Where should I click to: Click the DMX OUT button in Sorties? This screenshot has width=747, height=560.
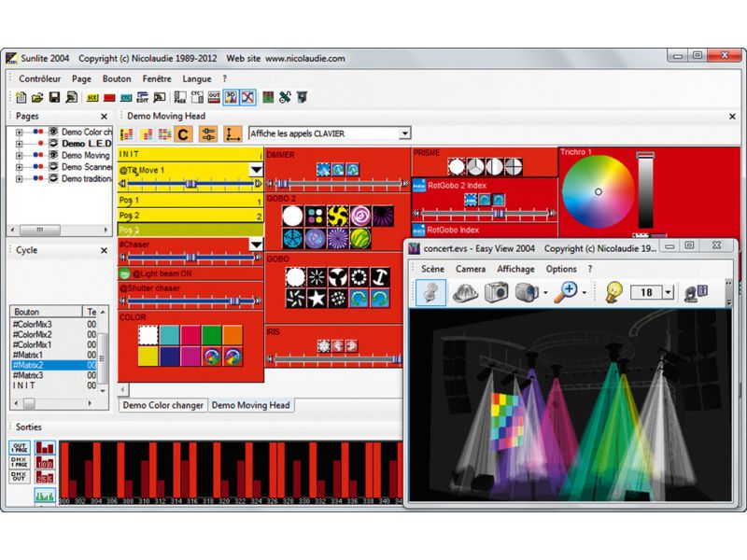pos(19,477)
